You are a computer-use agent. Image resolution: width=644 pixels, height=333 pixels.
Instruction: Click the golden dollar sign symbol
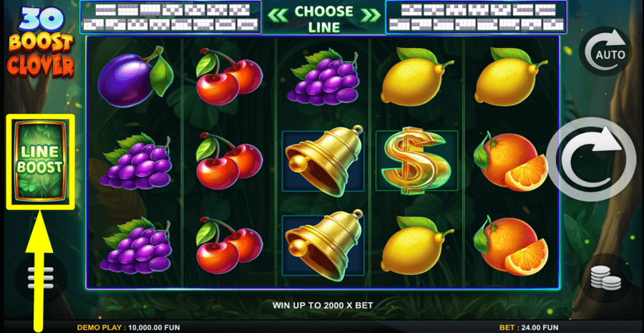pos(416,160)
